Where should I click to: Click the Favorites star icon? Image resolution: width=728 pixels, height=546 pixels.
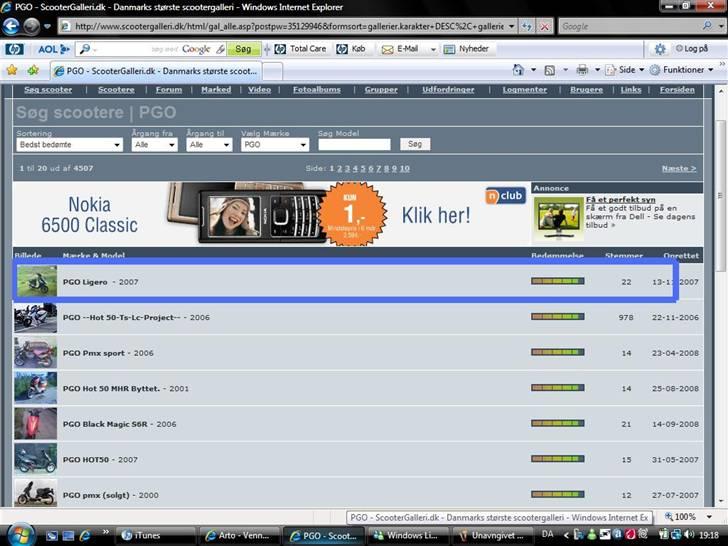pos(12,70)
